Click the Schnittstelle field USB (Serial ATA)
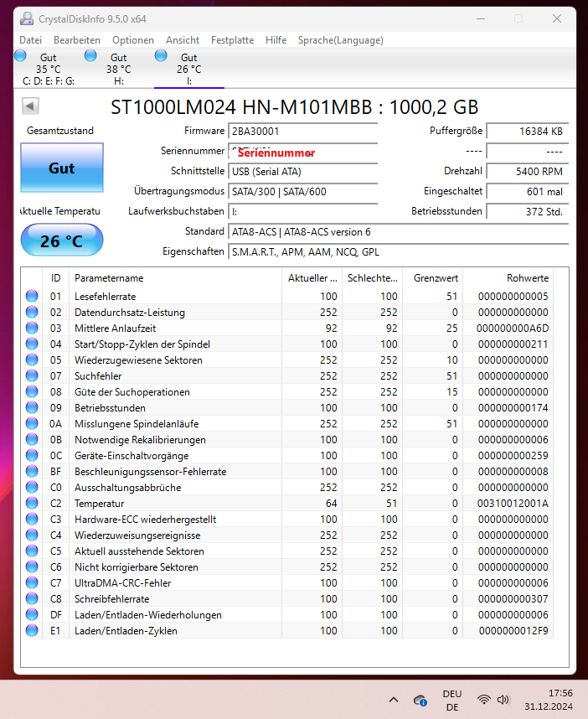Viewport: 588px width, 719px height. [x=303, y=172]
